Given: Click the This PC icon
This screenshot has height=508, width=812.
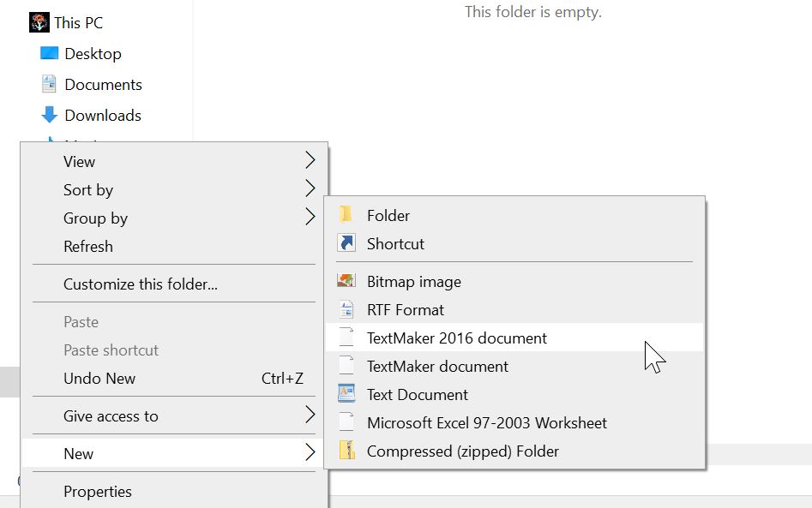Looking at the screenshot, I should [39, 23].
